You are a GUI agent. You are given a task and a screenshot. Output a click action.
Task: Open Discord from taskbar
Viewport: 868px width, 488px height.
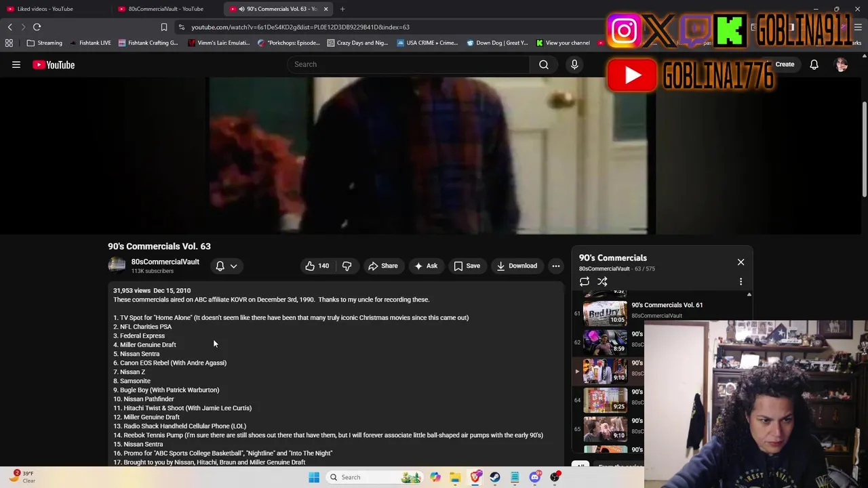coord(535,477)
